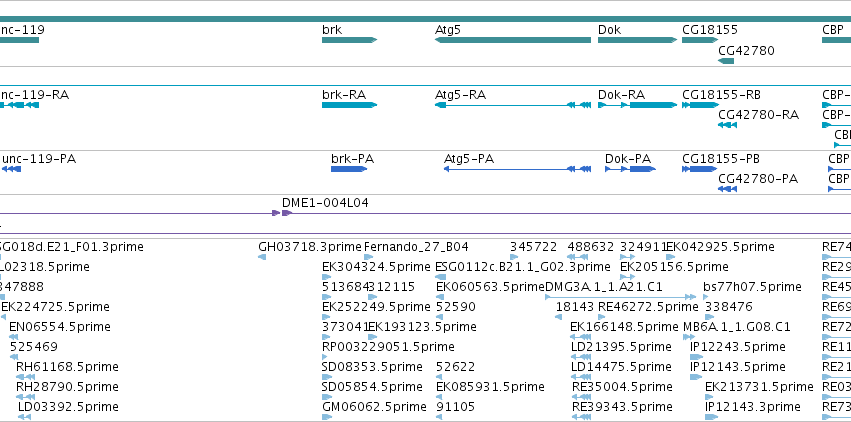Screen dimensions: 851x422
Task: Click the CG42780-RA transcript label
Action: (x=759, y=114)
